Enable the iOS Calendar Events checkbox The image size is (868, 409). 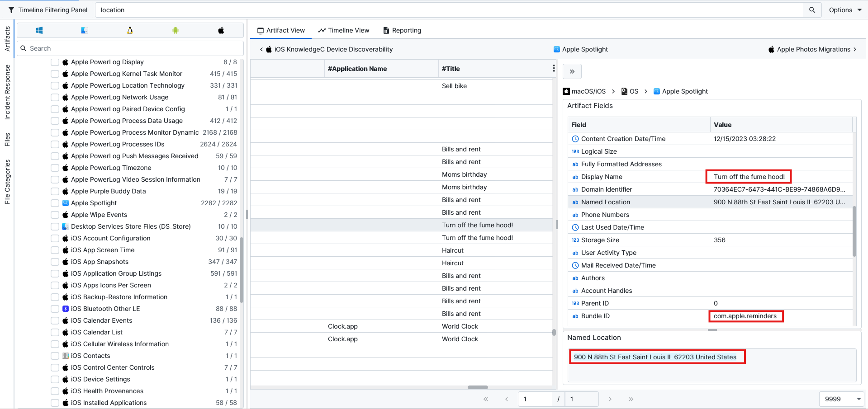(55, 320)
